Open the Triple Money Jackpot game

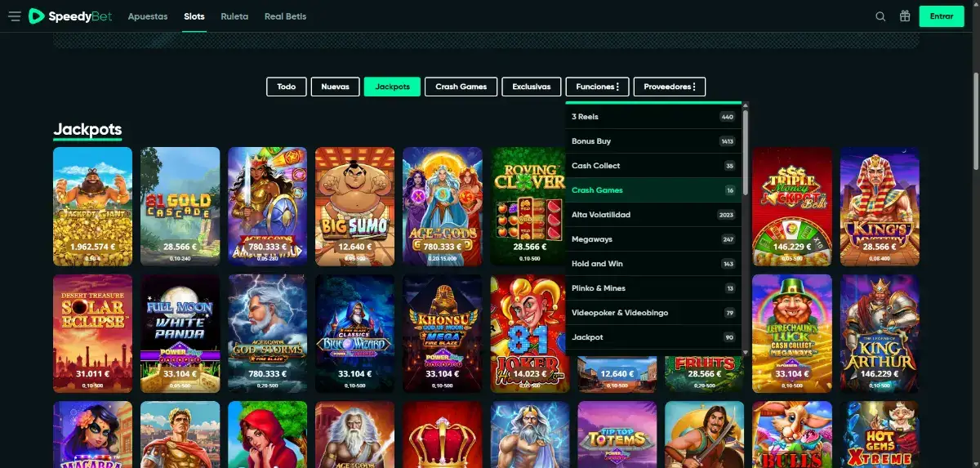click(792, 206)
